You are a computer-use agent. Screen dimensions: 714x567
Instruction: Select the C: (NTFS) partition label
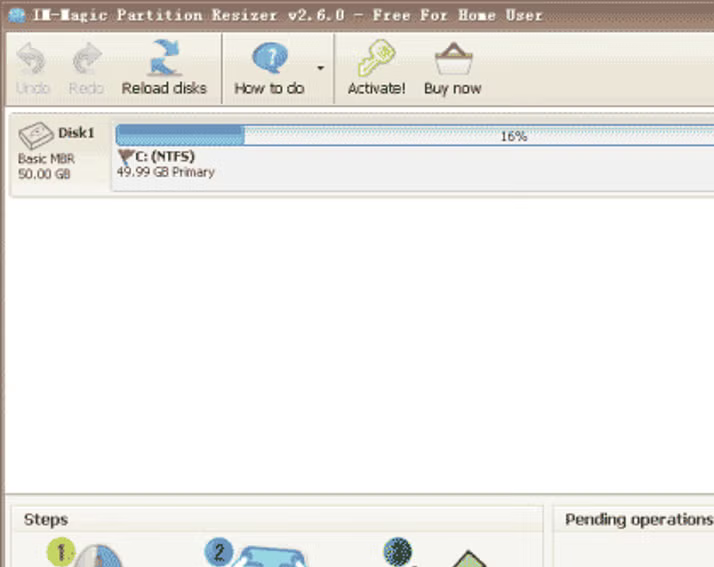[165, 156]
